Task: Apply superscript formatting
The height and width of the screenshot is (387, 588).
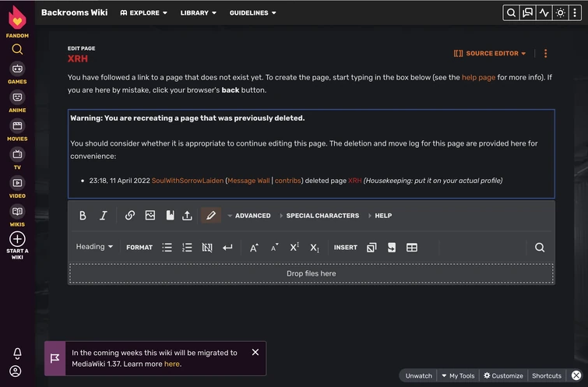Action: pyautogui.click(x=294, y=248)
